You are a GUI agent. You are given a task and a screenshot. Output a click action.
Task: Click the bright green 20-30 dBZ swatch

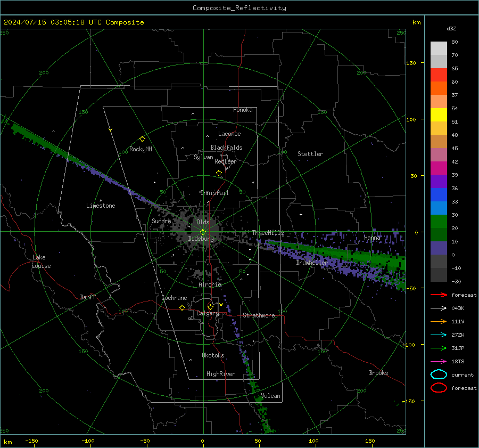(439, 222)
